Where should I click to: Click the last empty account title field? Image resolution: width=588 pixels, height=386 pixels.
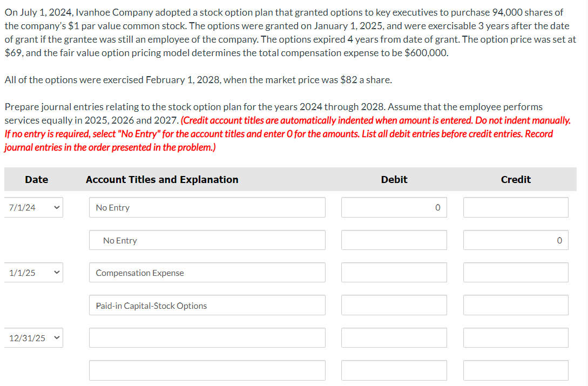(207, 370)
